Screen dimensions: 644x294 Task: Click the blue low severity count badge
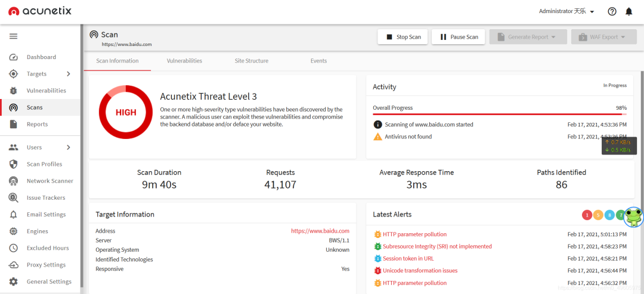coord(610,214)
